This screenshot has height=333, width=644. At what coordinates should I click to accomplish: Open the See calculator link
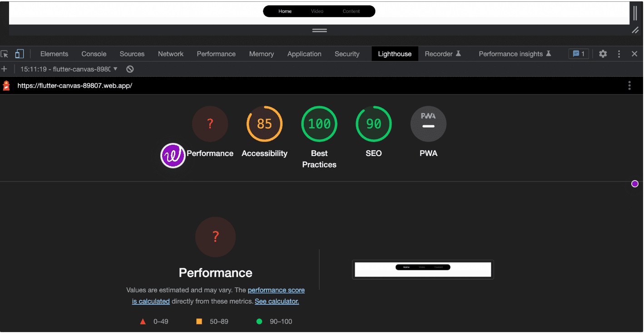[277, 301]
